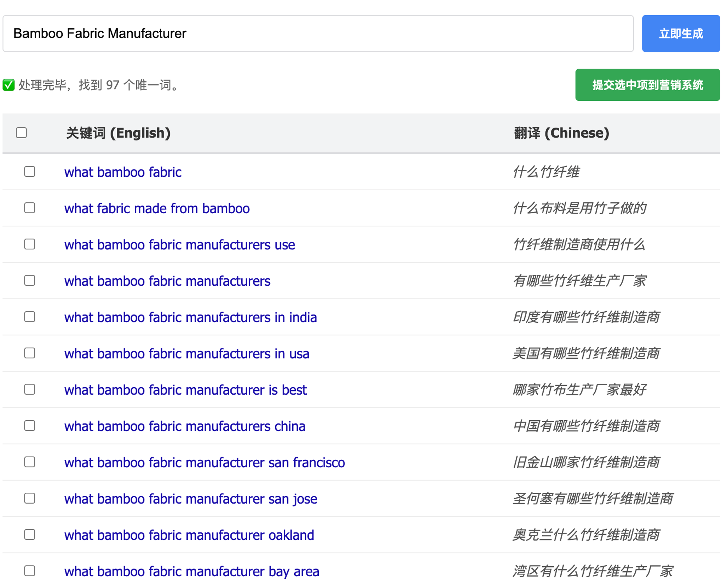Click the green checkmark status icon
The width and height of the screenshot is (728, 585).
[8, 85]
